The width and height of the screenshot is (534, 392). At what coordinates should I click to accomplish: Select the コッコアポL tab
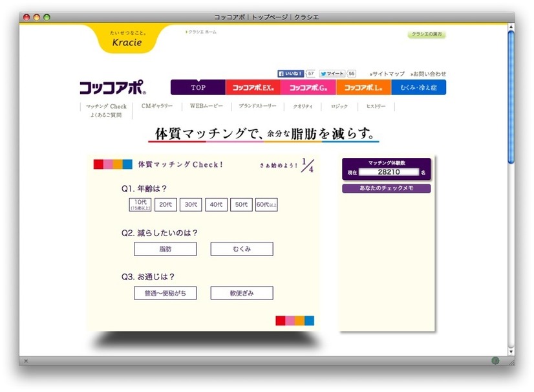363,87
